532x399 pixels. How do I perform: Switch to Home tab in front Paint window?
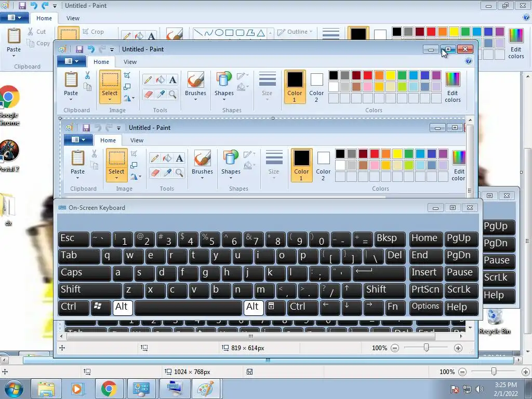101,62
